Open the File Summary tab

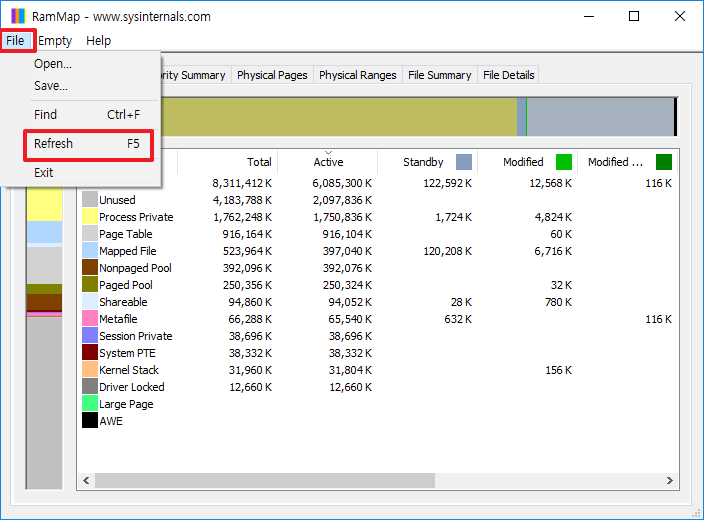coord(440,75)
